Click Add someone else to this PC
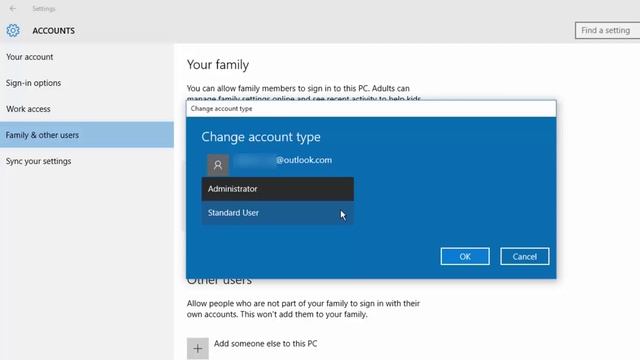This screenshot has height=360, width=640. 265,344
